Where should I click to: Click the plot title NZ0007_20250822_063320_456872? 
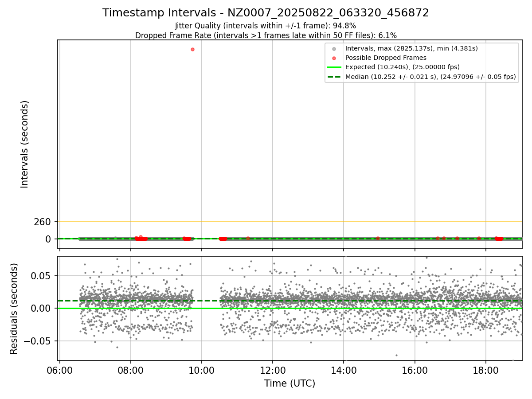[x=266, y=13]
